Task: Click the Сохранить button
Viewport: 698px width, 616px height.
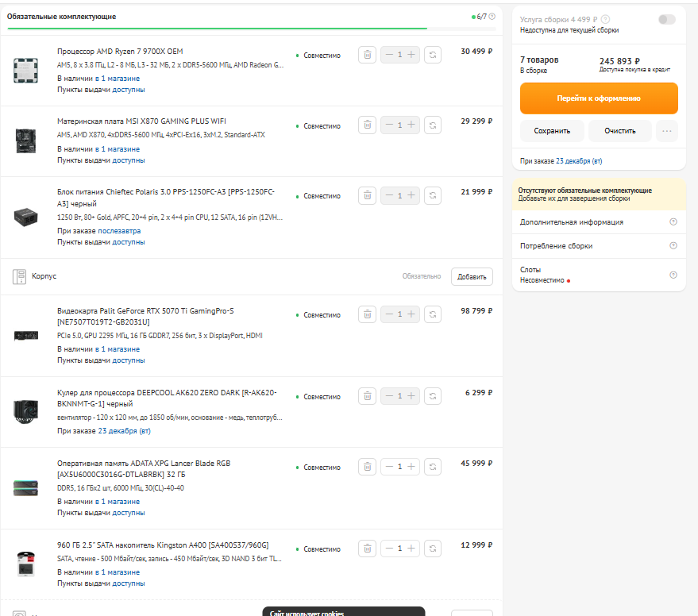Action: [552, 131]
